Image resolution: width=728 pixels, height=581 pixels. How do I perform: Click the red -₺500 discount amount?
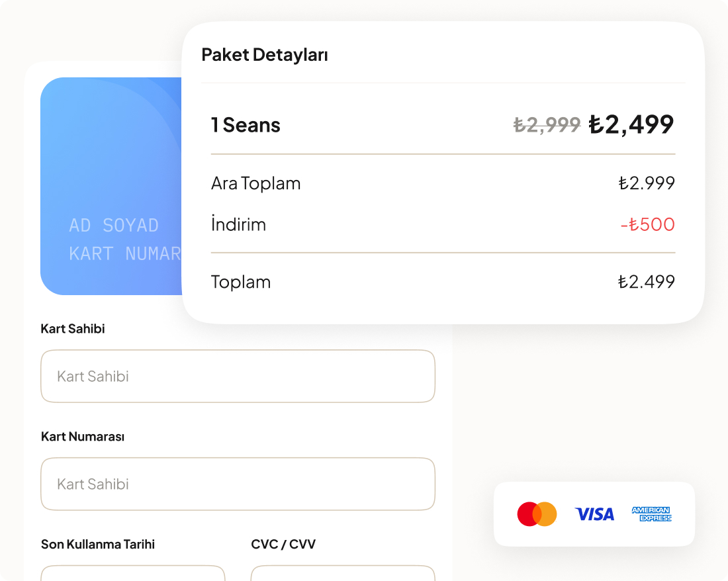[648, 224]
